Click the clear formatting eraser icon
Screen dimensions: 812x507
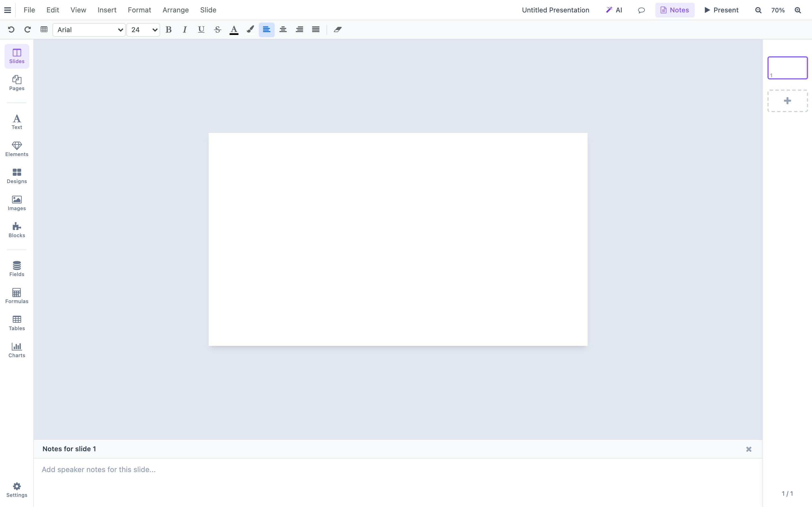click(337, 30)
